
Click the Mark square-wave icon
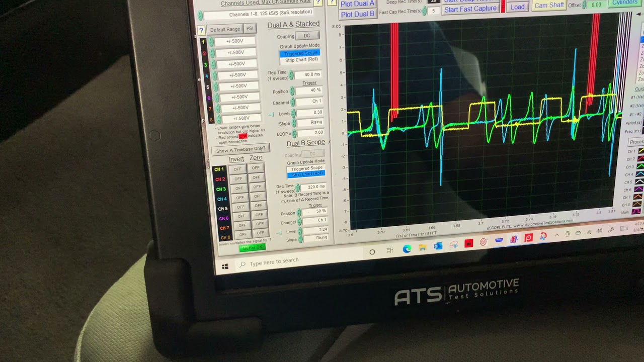pyautogui.click(x=636, y=211)
